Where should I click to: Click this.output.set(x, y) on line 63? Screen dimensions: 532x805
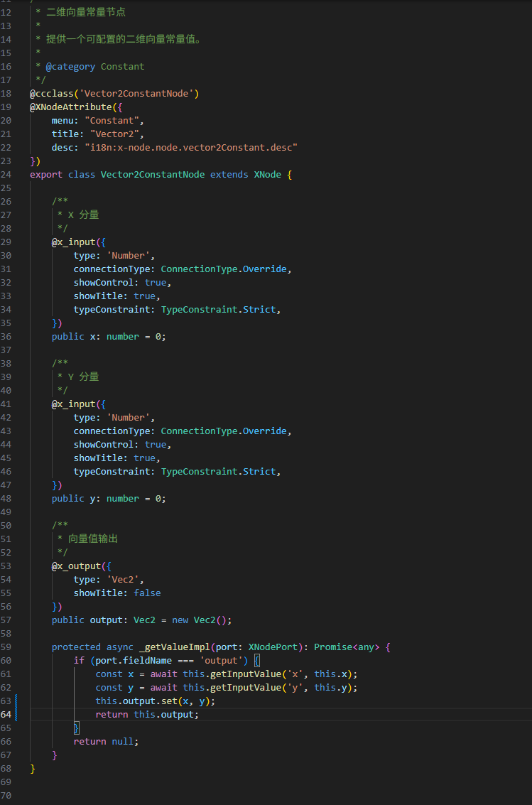click(153, 701)
